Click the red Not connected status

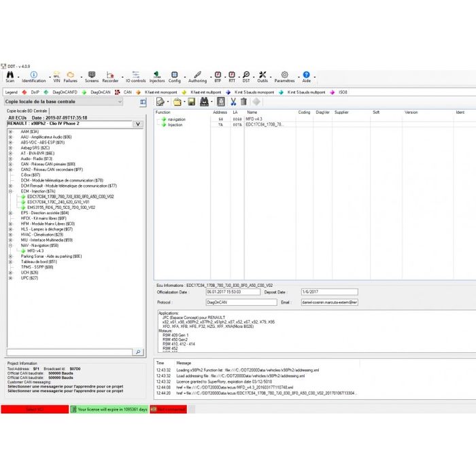pos(168,409)
